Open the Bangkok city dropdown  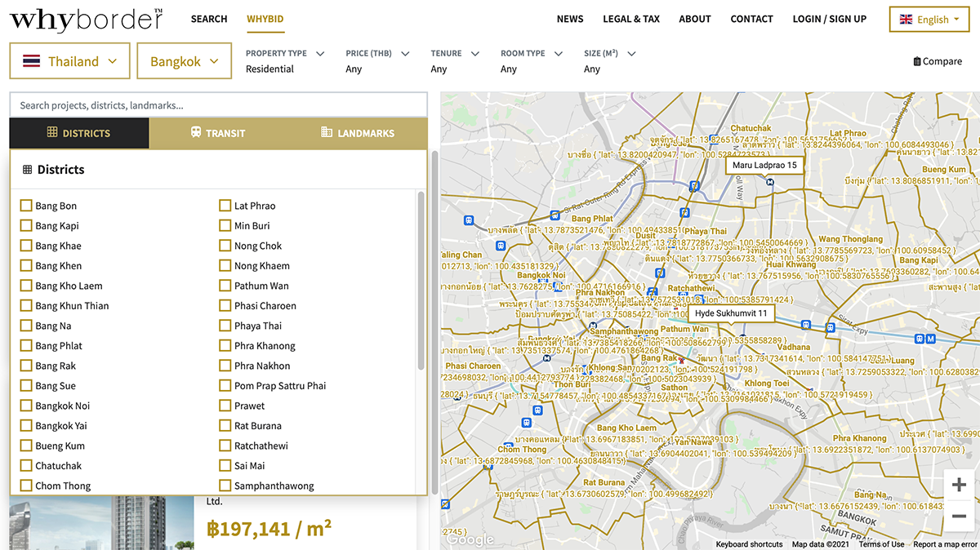point(185,61)
